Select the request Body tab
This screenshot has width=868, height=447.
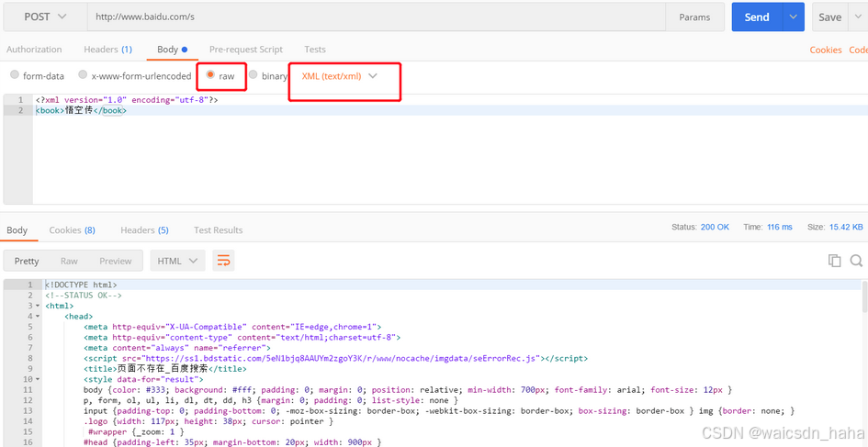click(172, 50)
